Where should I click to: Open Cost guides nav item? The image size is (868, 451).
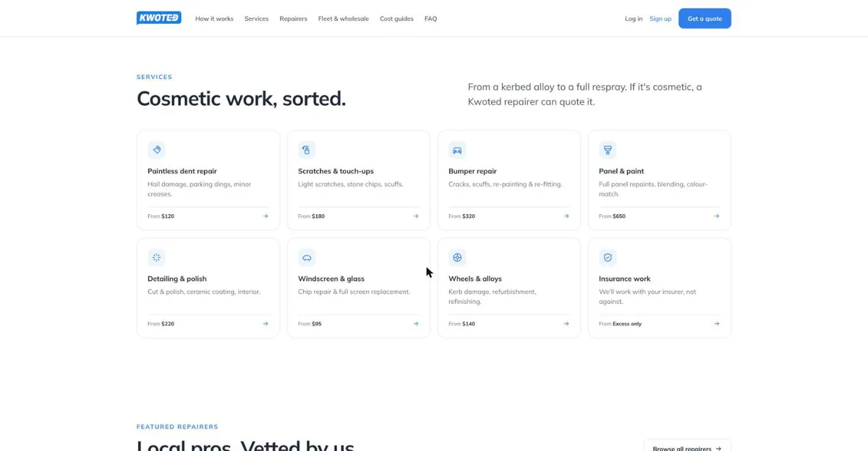(396, 19)
